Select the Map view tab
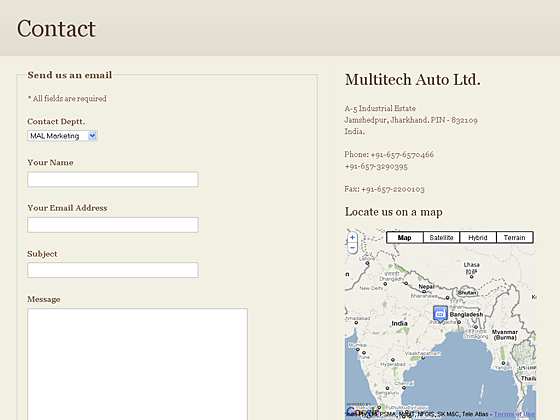The image size is (560, 420). point(405,238)
